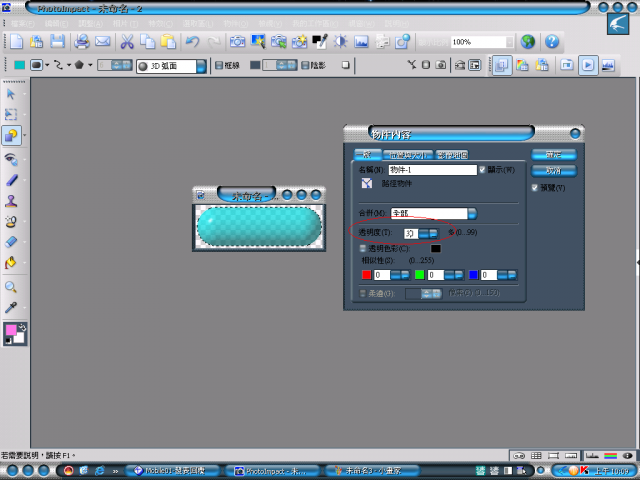
Task: Switch to the 位置與大小 tab
Action: tap(408, 155)
